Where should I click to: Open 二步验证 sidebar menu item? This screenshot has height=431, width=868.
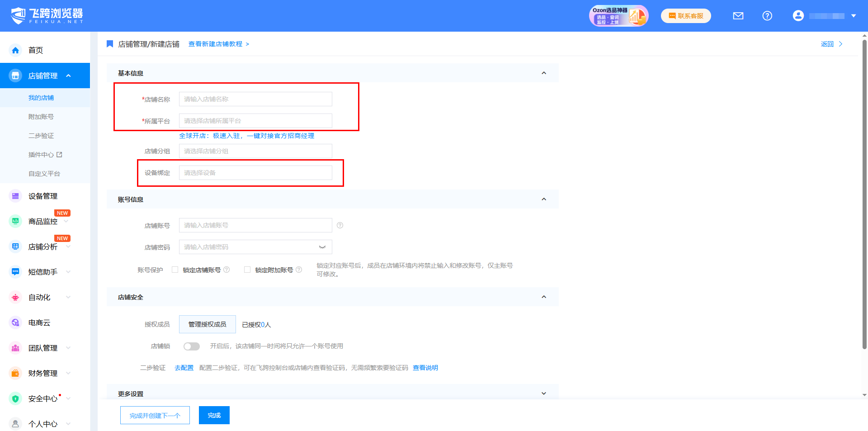41,136
